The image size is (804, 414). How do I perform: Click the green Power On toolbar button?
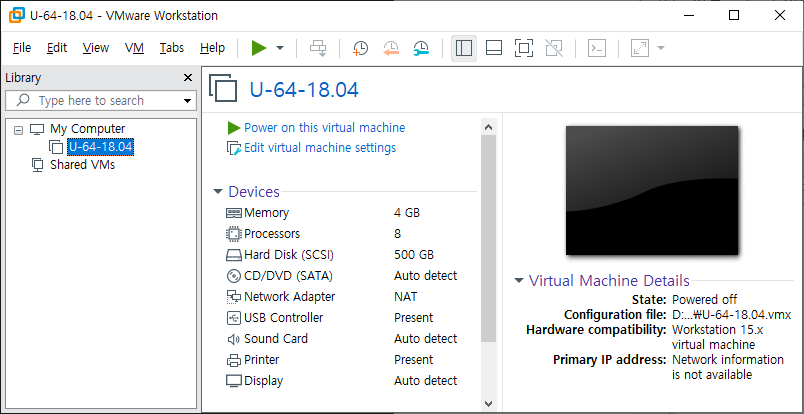(x=259, y=48)
